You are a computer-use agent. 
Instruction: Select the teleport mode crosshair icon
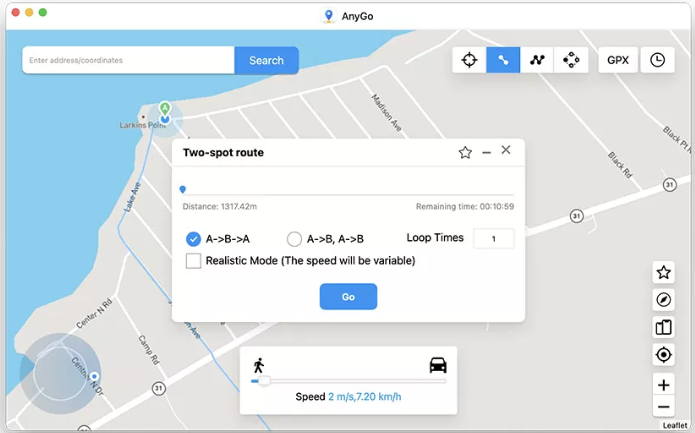coord(469,60)
